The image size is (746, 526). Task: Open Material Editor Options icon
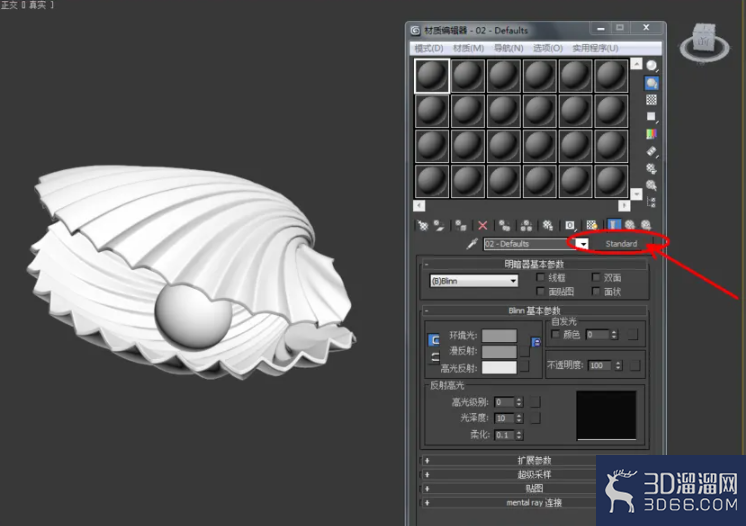point(651,168)
